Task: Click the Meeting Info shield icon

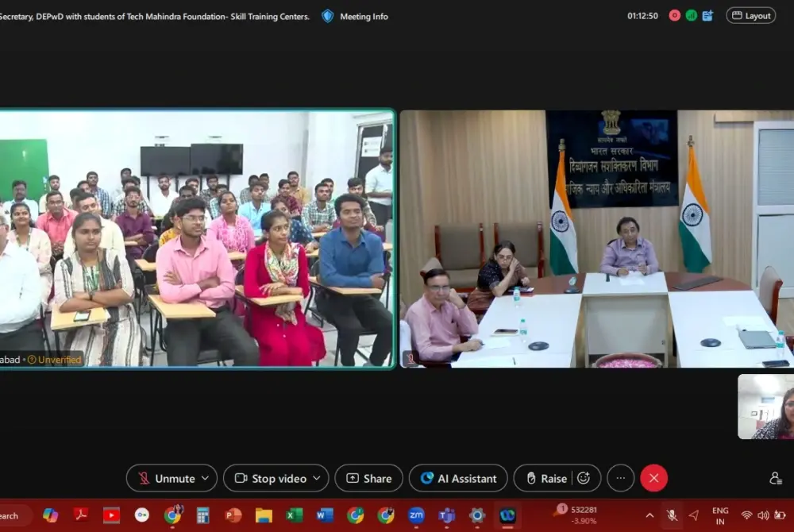Action: coord(327,16)
